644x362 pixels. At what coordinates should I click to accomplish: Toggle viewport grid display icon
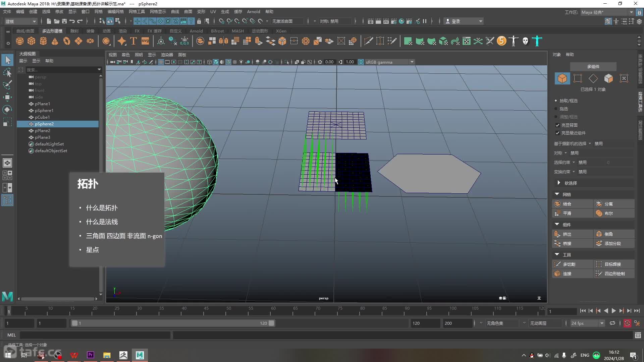161,62
